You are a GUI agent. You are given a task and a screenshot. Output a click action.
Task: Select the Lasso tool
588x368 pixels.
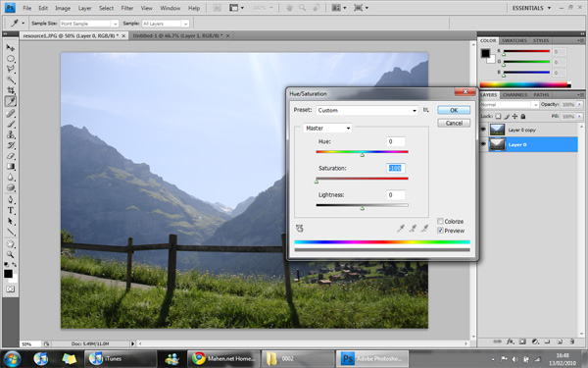10,69
